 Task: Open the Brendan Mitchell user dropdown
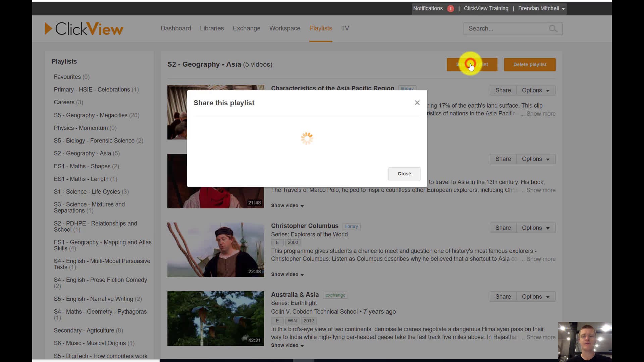coord(541,8)
